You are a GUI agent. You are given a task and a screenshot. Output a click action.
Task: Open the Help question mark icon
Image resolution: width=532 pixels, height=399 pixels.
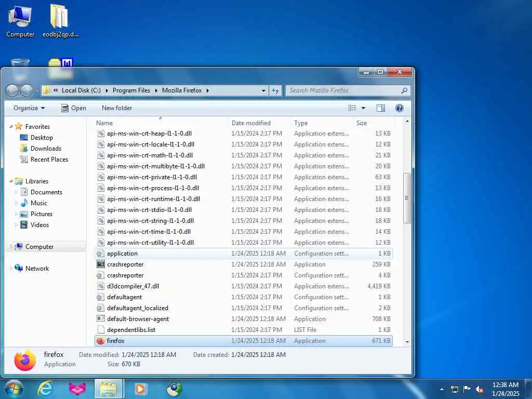(x=400, y=108)
